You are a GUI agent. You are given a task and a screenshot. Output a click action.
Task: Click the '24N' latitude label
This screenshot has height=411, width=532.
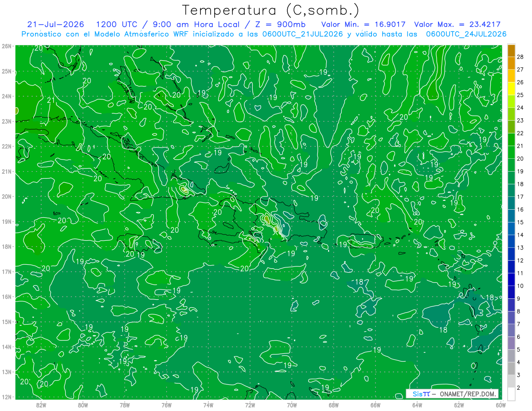pos(6,96)
